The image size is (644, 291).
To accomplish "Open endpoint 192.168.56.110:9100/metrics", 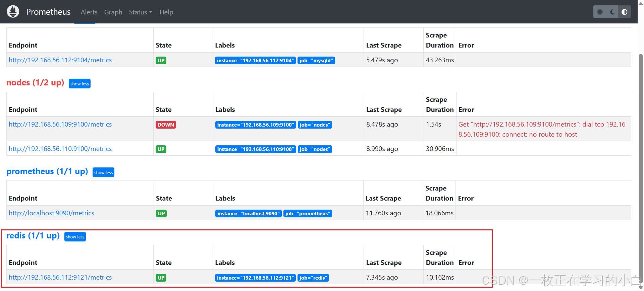I will pos(60,149).
